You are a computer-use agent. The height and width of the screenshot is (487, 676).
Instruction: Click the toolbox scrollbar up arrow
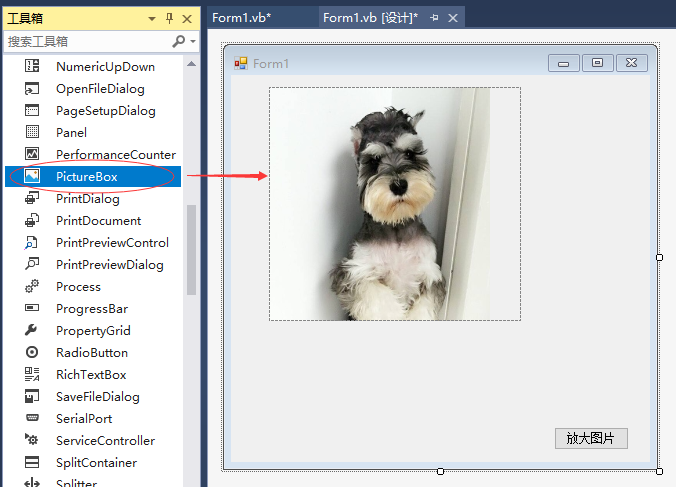click(x=191, y=64)
